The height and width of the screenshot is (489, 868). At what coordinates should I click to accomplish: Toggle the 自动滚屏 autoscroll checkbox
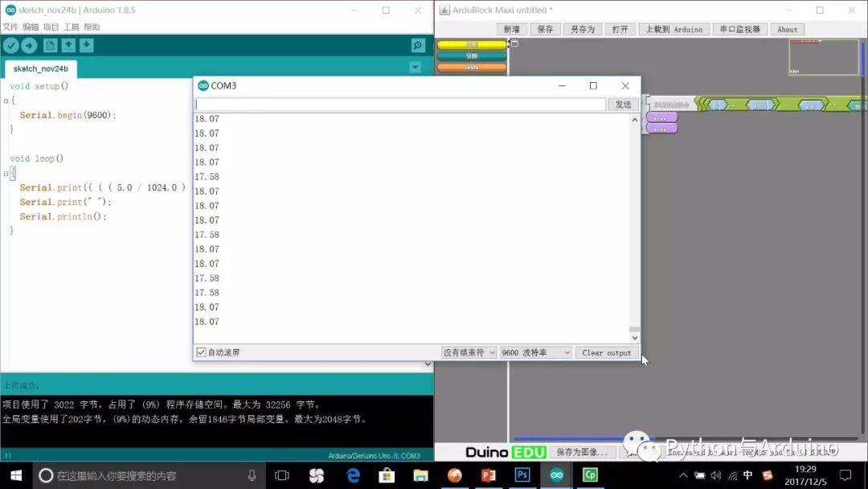tap(201, 352)
